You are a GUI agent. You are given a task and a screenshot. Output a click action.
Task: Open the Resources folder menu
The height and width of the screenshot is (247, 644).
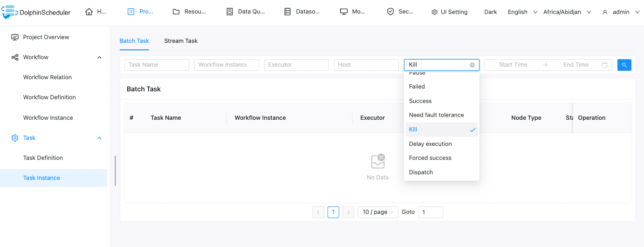[x=189, y=12]
